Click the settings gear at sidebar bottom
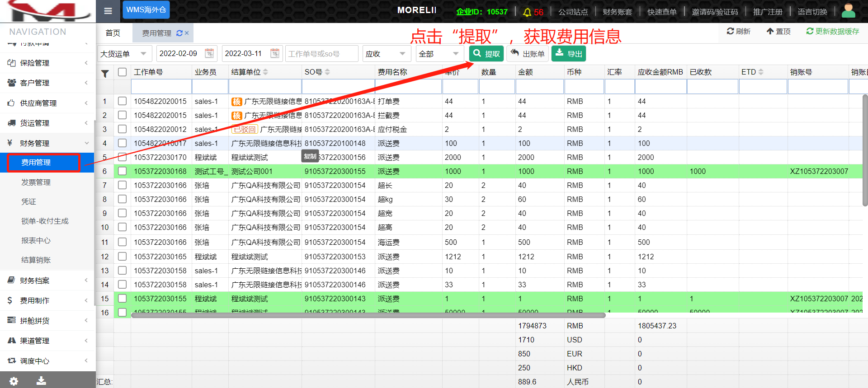868x388 pixels. [14, 381]
